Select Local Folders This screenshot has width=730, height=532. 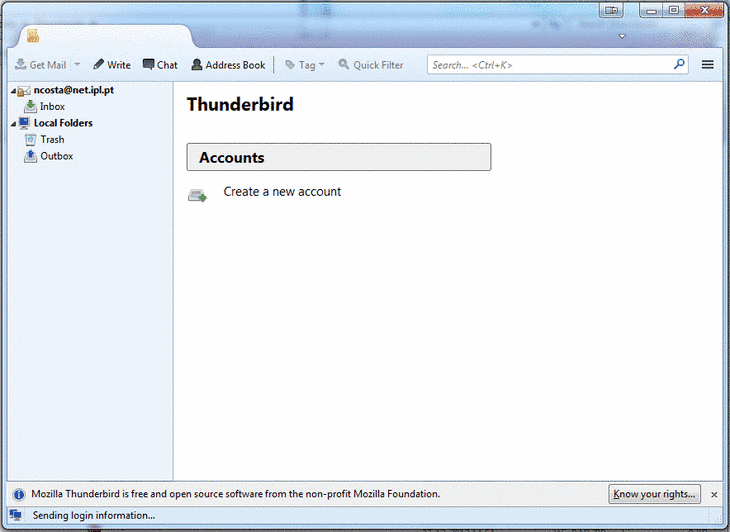click(x=63, y=123)
